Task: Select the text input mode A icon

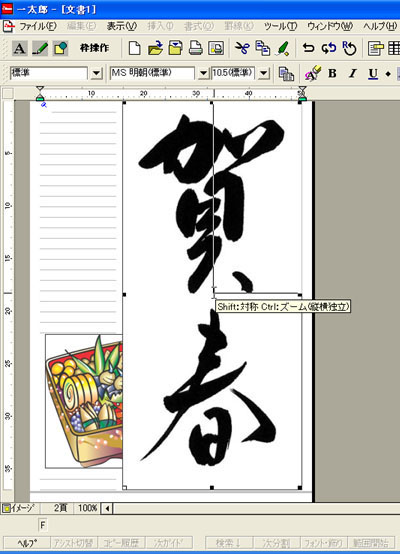Action: pyautogui.click(x=19, y=48)
